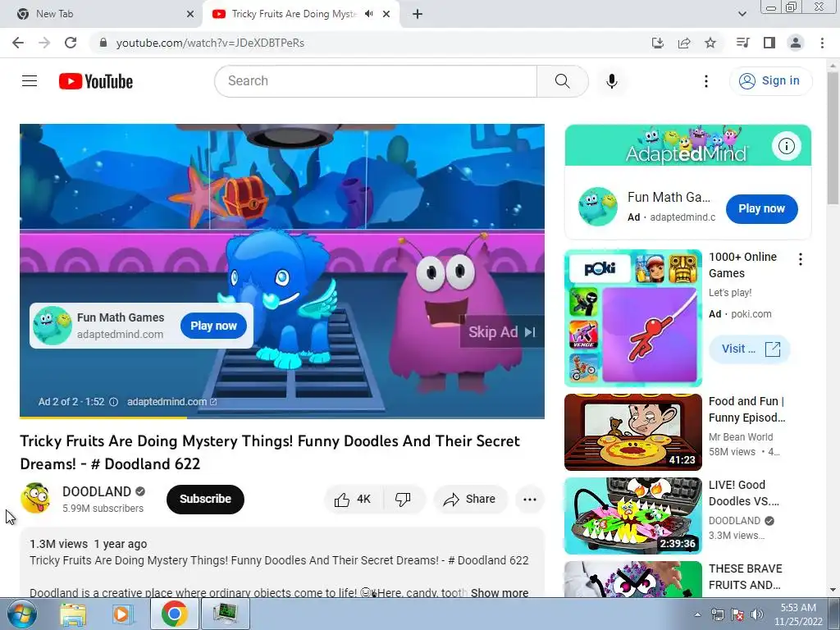Reload the page
Viewport: 840px width, 630px height.
pyautogui.click(x=71, y=43)
